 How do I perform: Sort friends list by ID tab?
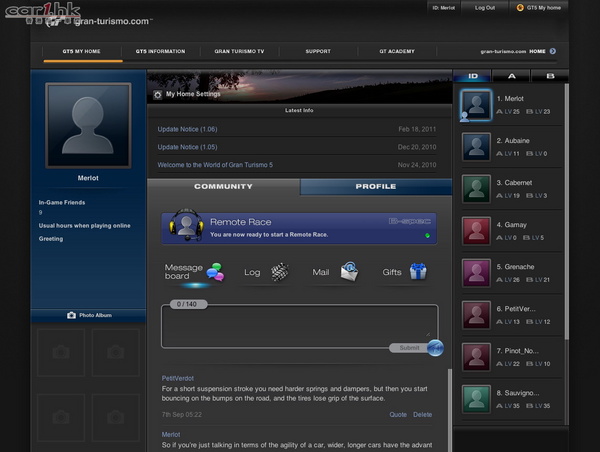(473, 76)
